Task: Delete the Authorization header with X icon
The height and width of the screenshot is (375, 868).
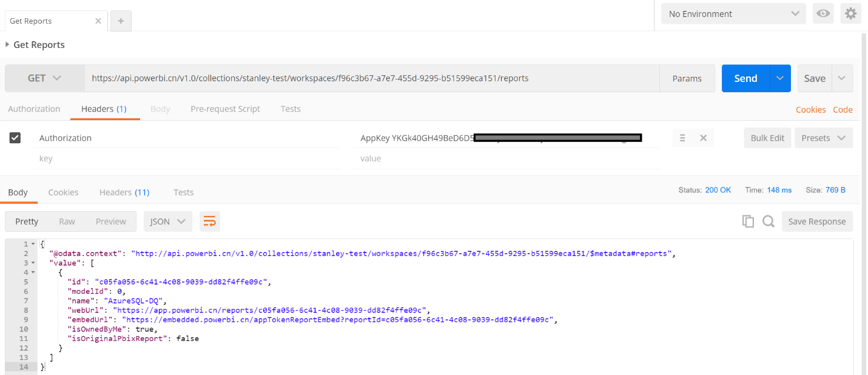Action: point(704,138)
